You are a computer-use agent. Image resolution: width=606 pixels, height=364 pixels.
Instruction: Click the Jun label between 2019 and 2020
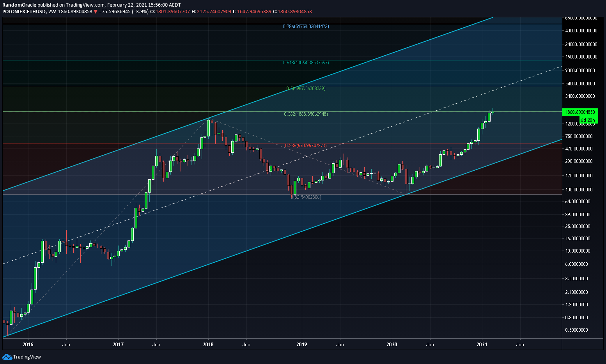pos(340,345)
